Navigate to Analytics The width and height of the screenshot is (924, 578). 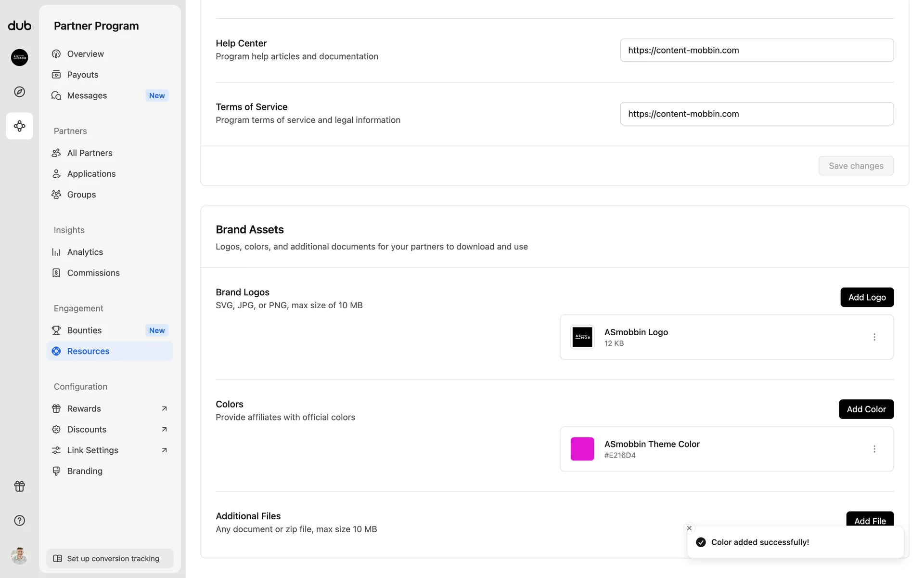pos(85,252)
